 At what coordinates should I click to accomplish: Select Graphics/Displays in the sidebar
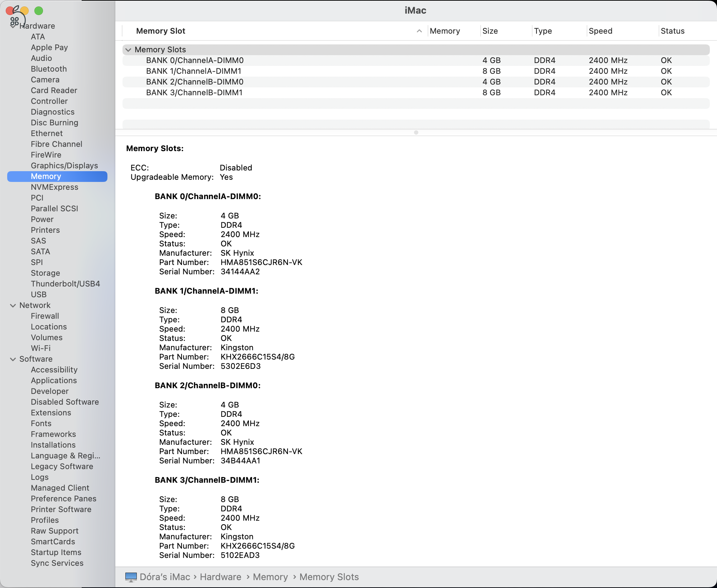pos(64,166)
